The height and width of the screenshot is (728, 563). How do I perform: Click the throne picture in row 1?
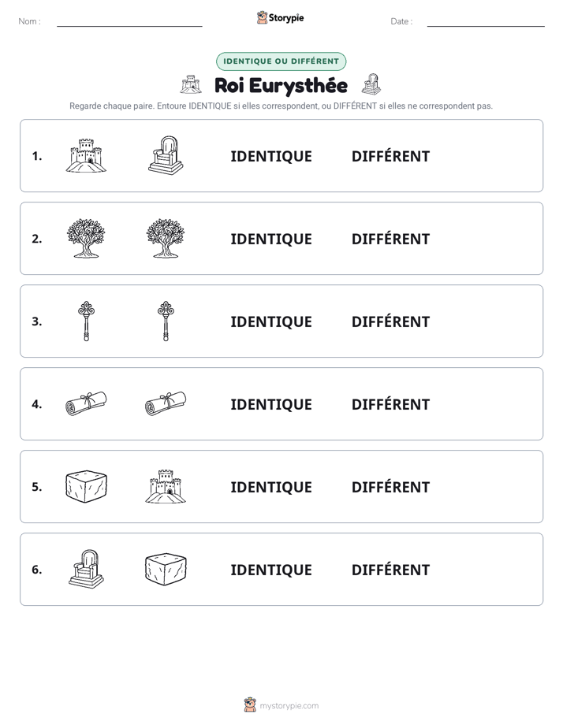point(166,155)
